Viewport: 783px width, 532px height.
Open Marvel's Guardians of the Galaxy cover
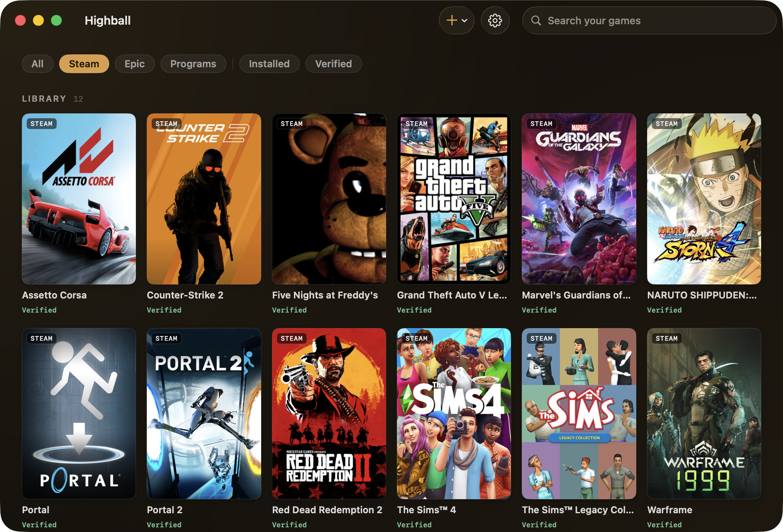coord(579,199)
